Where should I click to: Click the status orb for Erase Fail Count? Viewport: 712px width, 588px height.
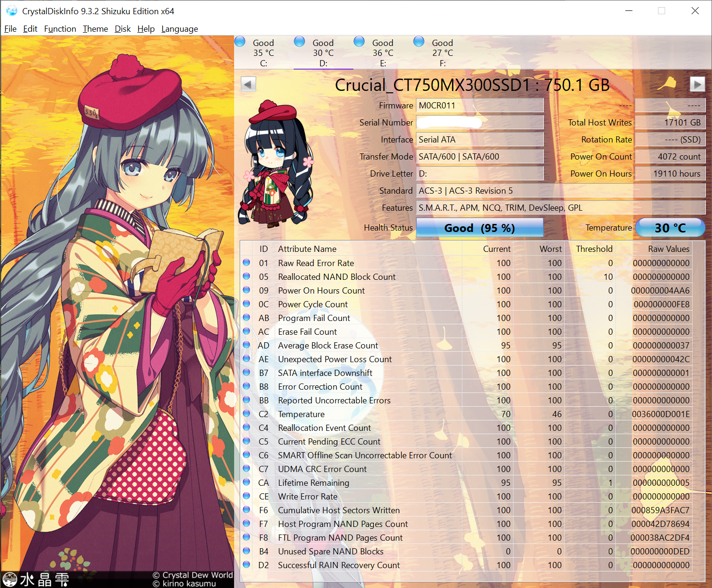[246, 331]
